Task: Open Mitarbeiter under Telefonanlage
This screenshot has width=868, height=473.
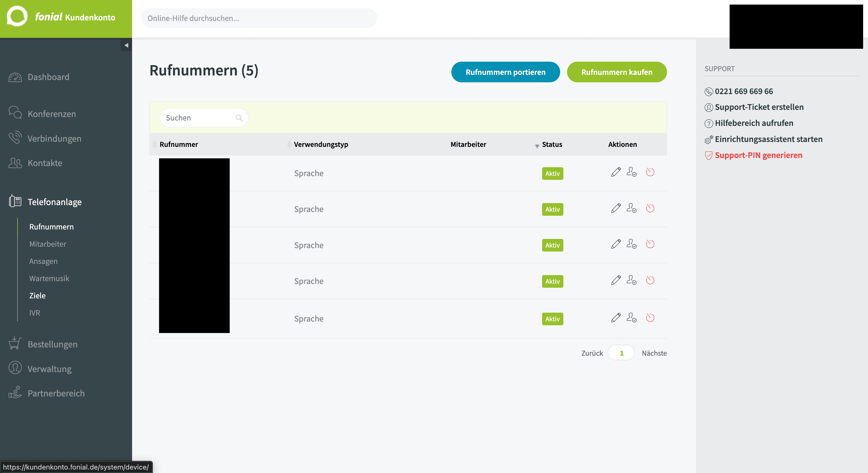Action: point(47,244)
